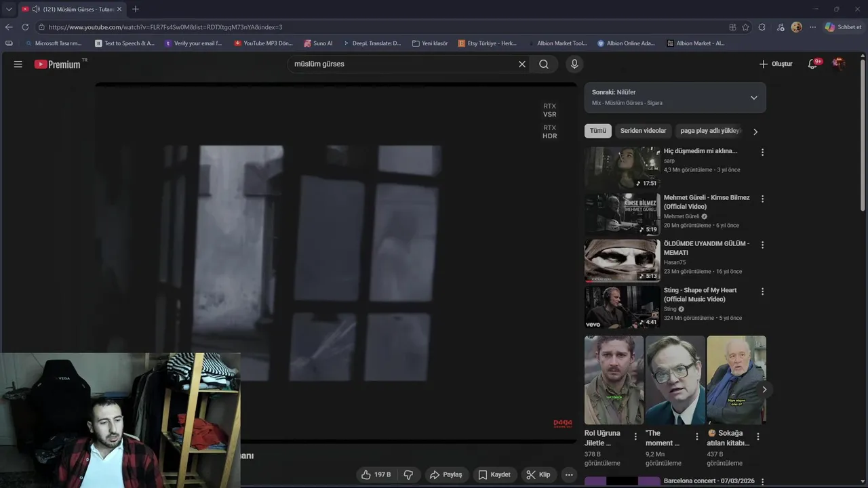Open YouTube MP3 Dön... bookmark
The width and height of the screenshot is (868, 488).
(264, 43)
